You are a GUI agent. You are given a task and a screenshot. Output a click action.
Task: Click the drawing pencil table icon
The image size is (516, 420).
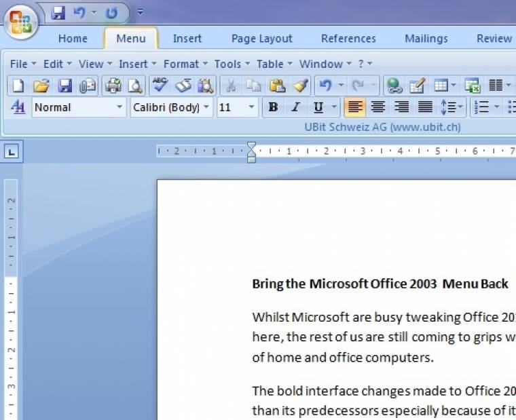pos(418,85)
